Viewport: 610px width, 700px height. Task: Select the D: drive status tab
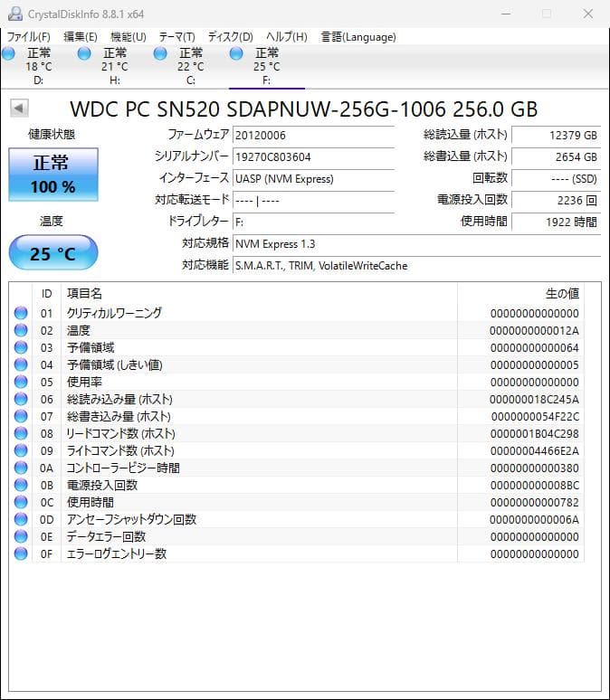pos(38,67)
